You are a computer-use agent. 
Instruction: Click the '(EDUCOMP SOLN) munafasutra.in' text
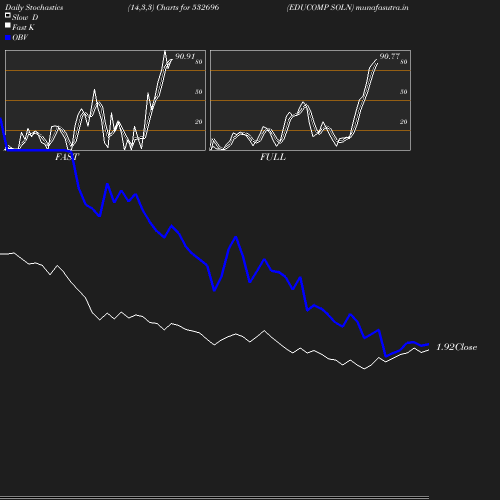[x=347, y=8]
